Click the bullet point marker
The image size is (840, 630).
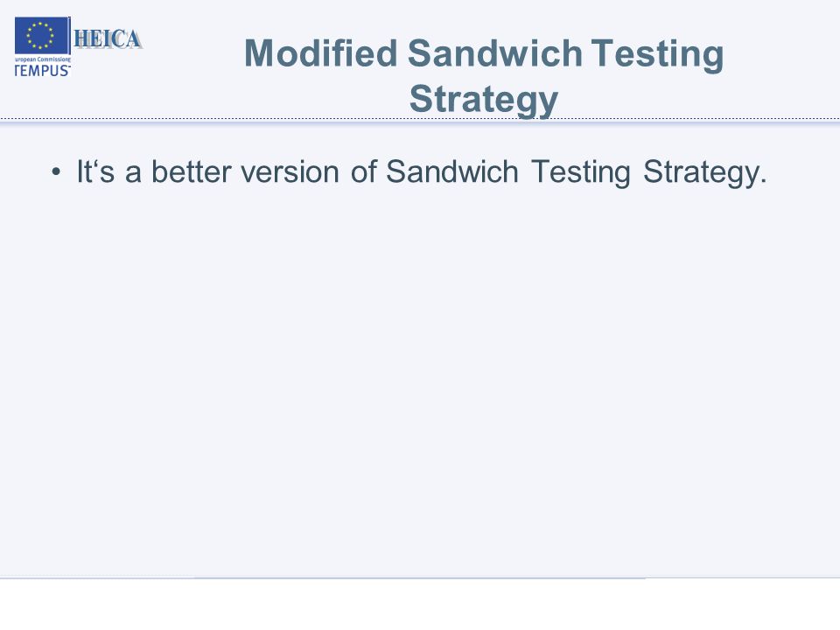pyautogui.click(x=56, y=172)
